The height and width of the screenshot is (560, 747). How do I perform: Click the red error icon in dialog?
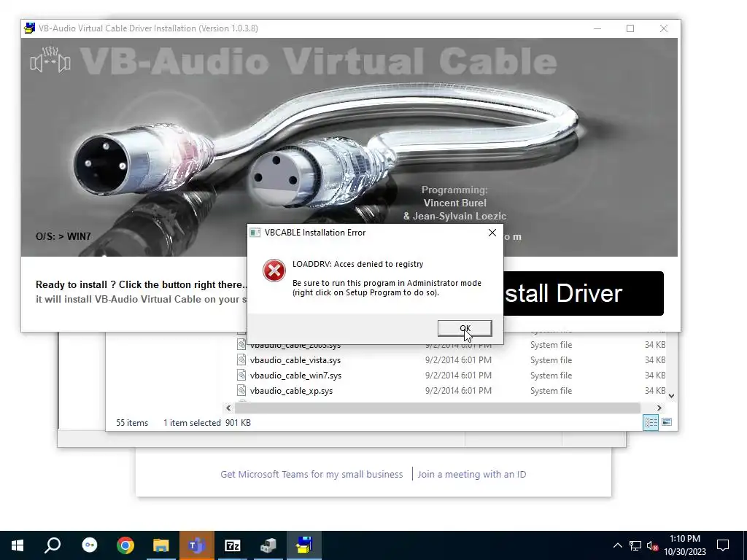[x=274, y=271]
